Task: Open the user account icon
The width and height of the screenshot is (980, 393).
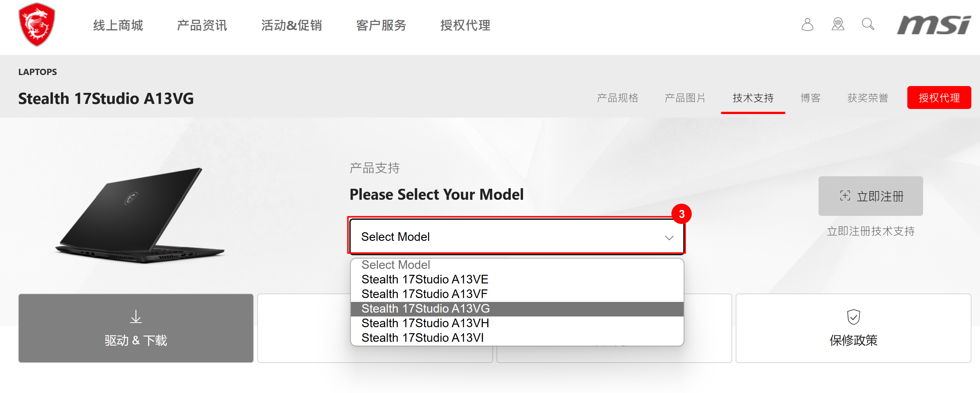Action: 807,24
